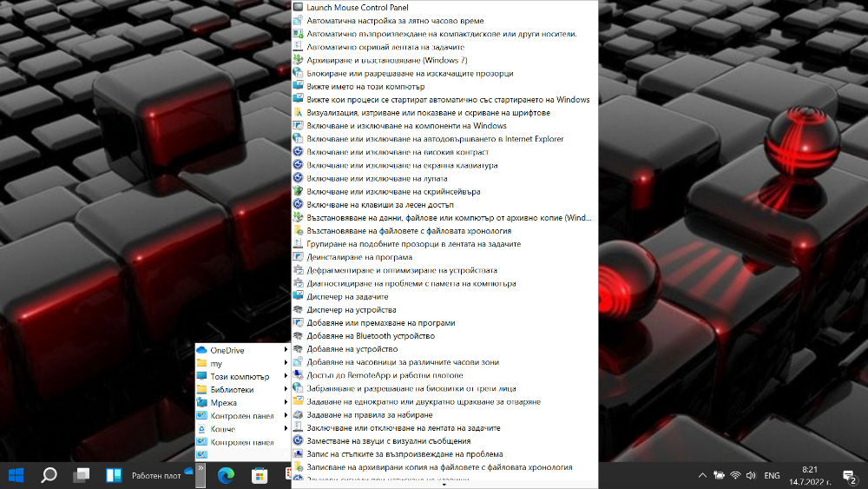The height and width of the screenshot is (489, 868).
Task: Open the Контролен панел item without submenu arrow
Action: (x=243, y=442)
